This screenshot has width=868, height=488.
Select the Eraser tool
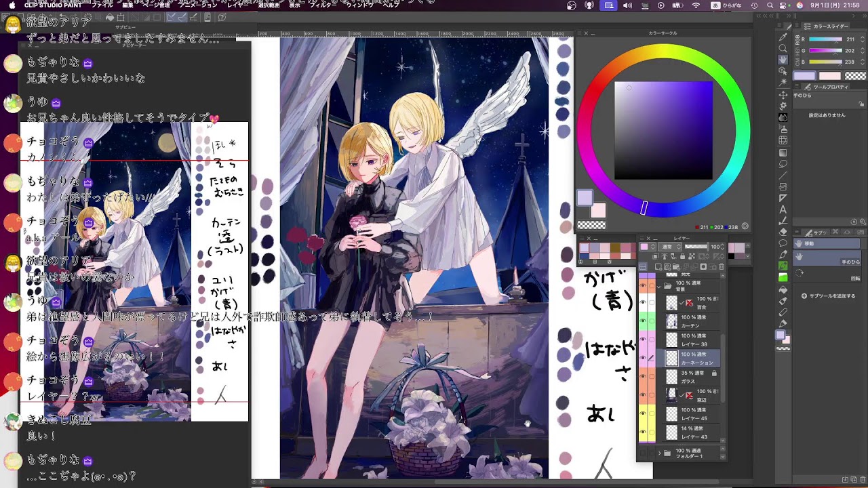click(783, 232)
